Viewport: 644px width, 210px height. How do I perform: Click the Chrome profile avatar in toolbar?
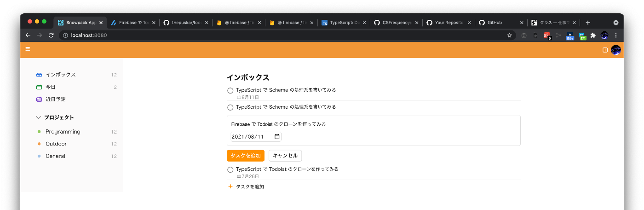[x=605, y=35]
